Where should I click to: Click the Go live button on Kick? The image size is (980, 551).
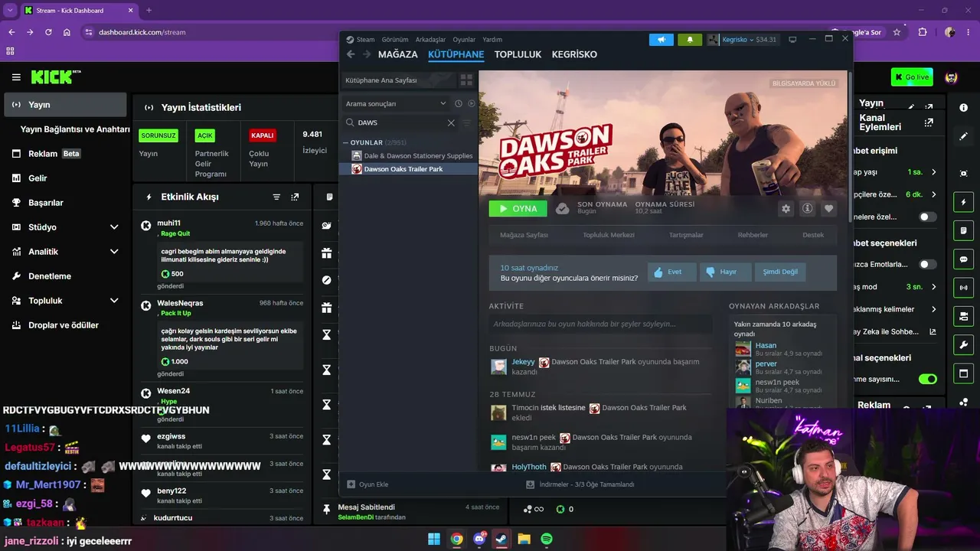pos(912,77)
